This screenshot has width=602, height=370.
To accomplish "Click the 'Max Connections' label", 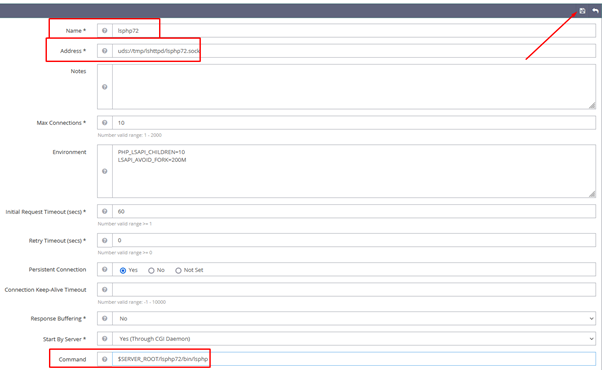I will (61, 123).
